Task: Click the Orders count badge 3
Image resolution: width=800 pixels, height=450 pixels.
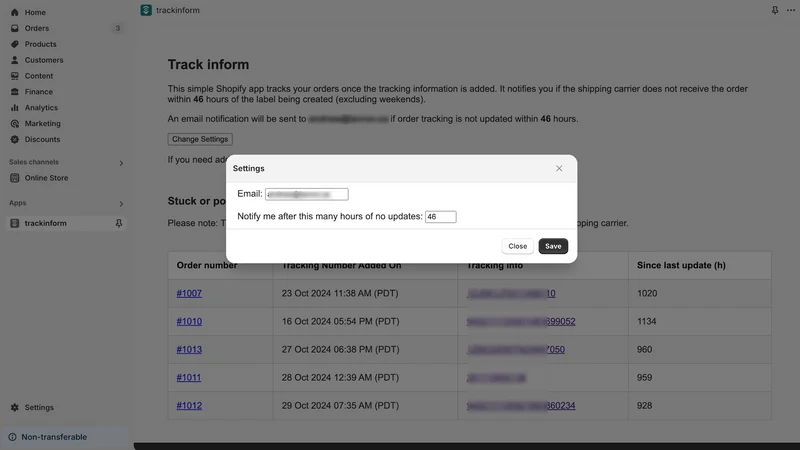Action: (118, 28)
